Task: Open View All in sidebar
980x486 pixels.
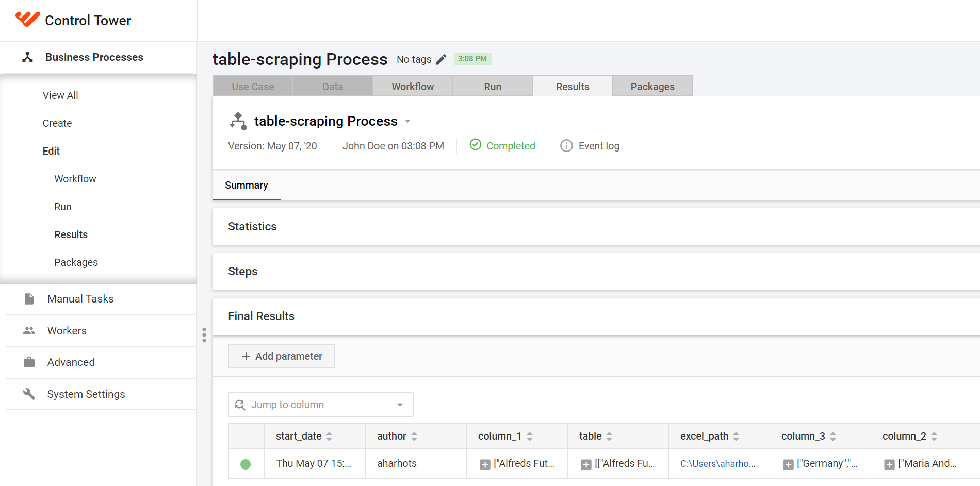Action: [x=60, y=95]
